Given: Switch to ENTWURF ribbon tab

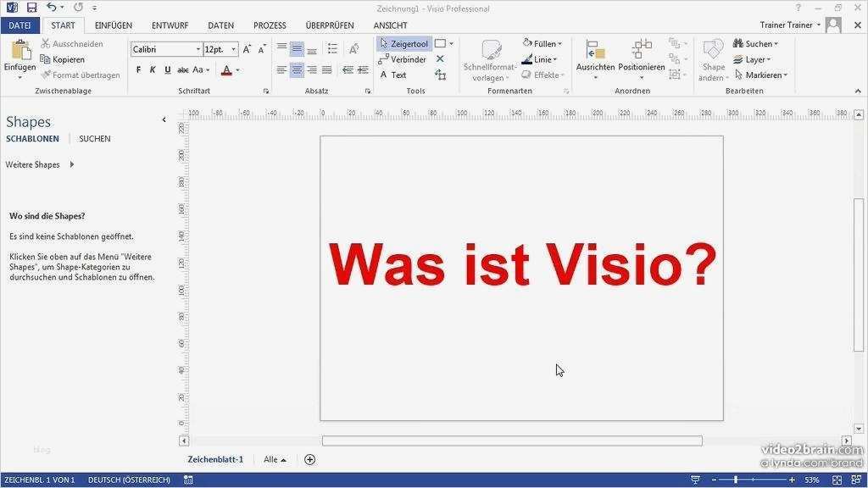Looking at the screenshot, I should pyautogui.click(x=170, y=25).
